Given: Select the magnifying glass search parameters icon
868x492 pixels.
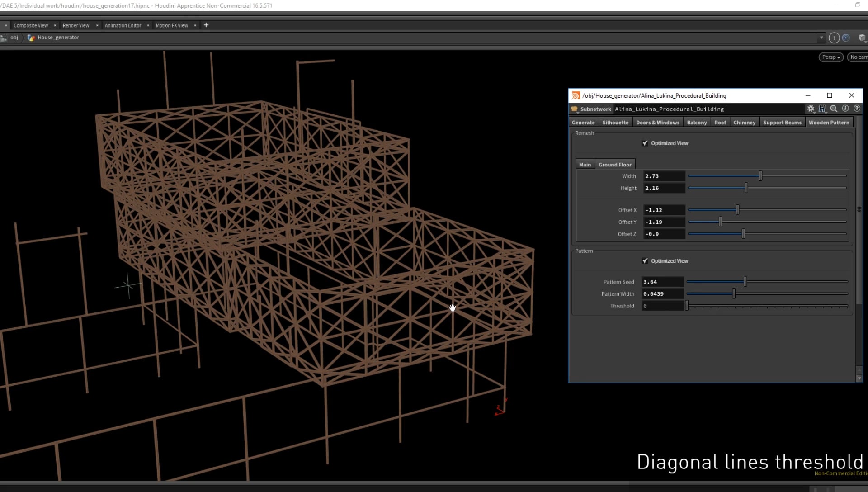Looking at the screenshot, I should coord(834,109).
